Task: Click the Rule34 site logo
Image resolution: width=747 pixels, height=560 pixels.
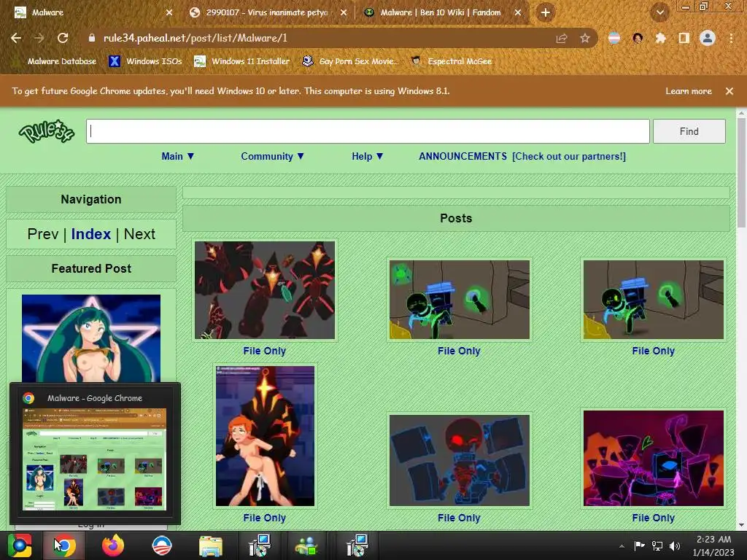Action: [46, 131]
